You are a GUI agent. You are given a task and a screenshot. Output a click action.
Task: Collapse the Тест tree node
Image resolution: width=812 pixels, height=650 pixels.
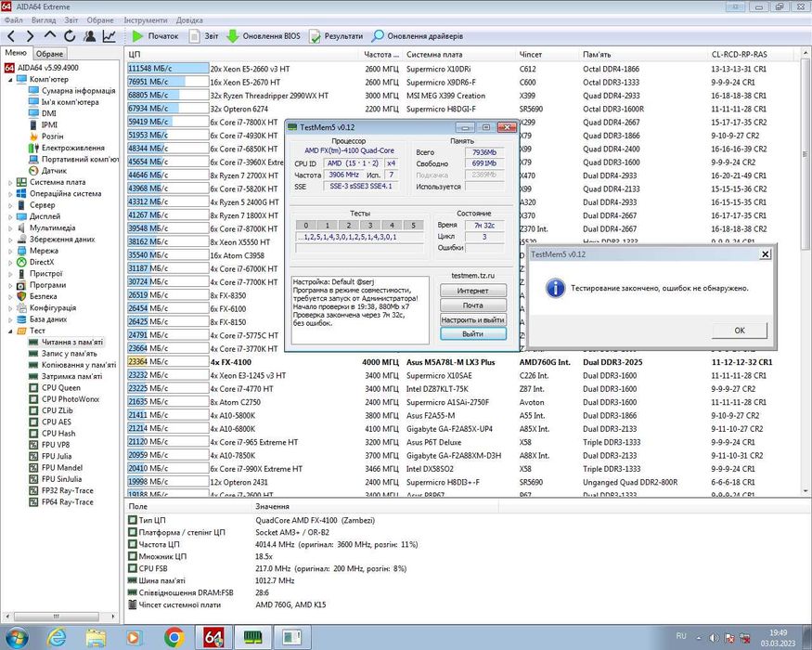[x=9, y=331]
